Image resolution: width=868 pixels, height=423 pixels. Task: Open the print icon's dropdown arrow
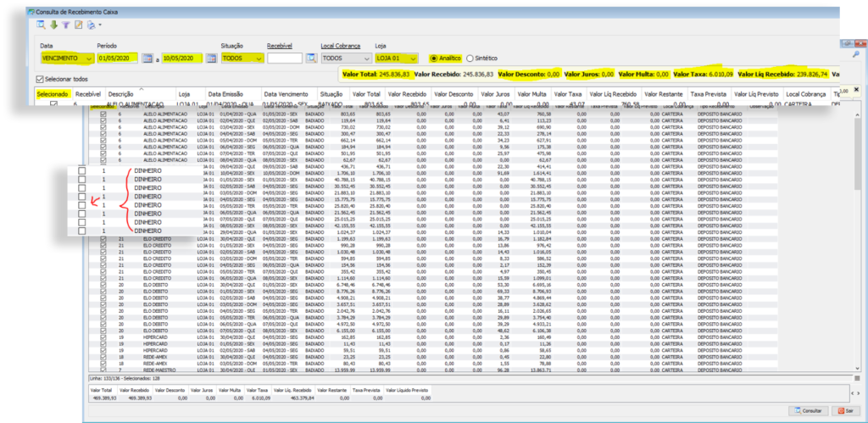coord(100,25)
